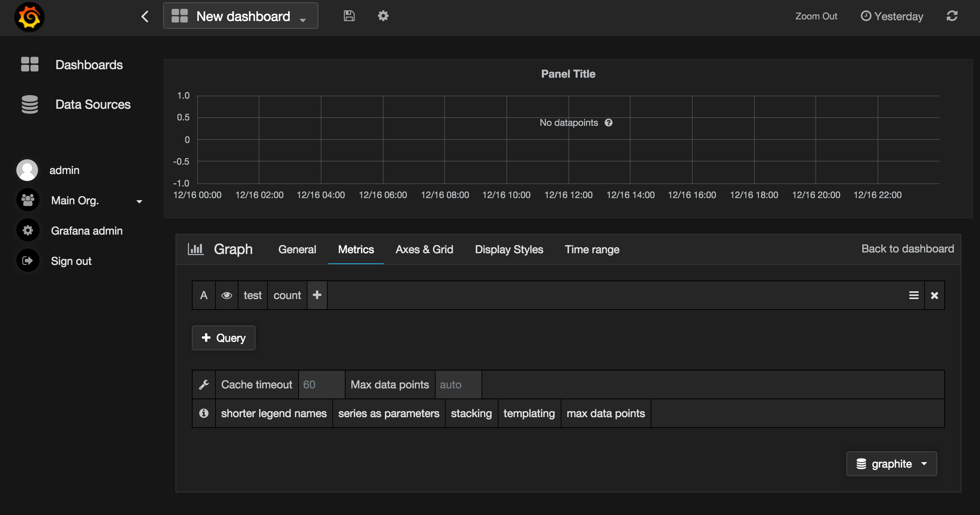Select the Metrics tab
Image resolution: width=980 pixels, height=515 pixels.
[356, 250]
